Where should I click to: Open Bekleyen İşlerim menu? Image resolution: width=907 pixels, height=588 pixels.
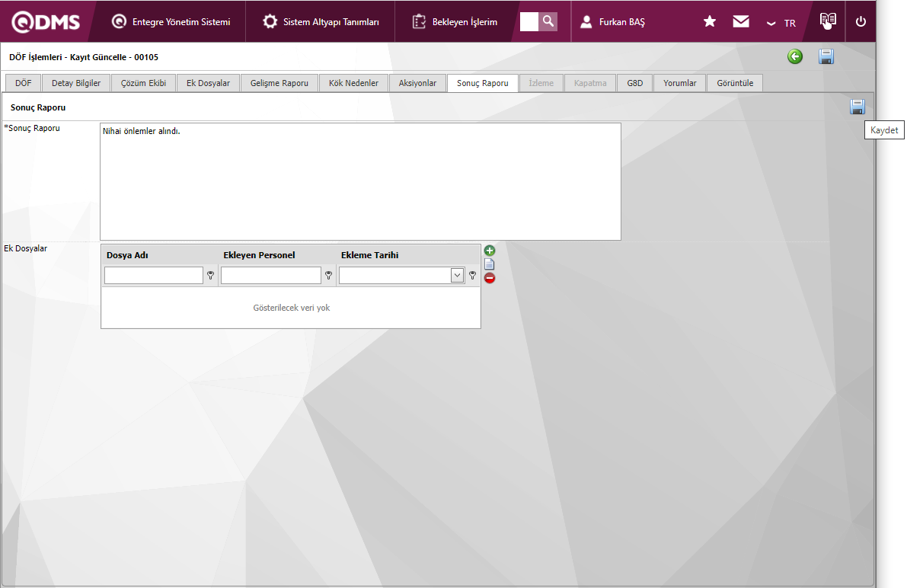click(455, 22)
